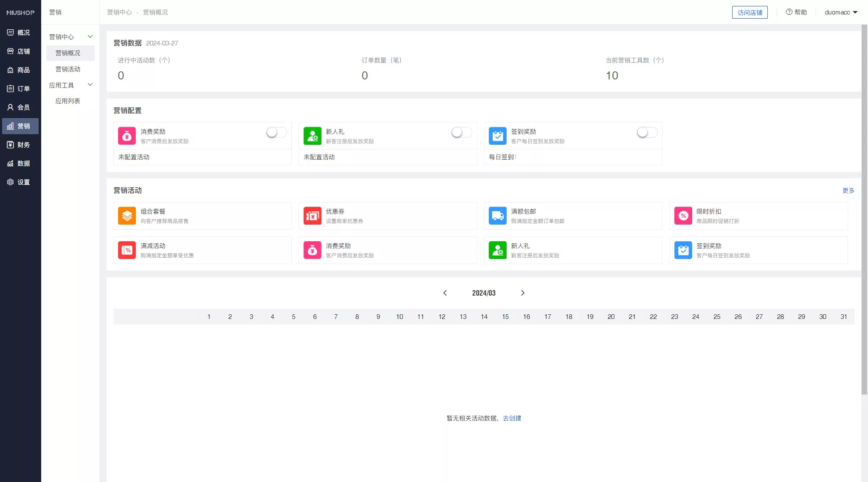The image size is (868, 482).
Task: Click the help question-mark icon
Action: pyautogui.click(x=789, y=12)
